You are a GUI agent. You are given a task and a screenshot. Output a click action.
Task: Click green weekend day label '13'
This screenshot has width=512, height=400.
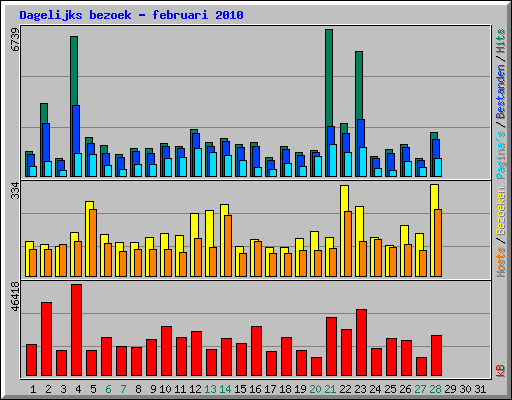pos(210,389)
